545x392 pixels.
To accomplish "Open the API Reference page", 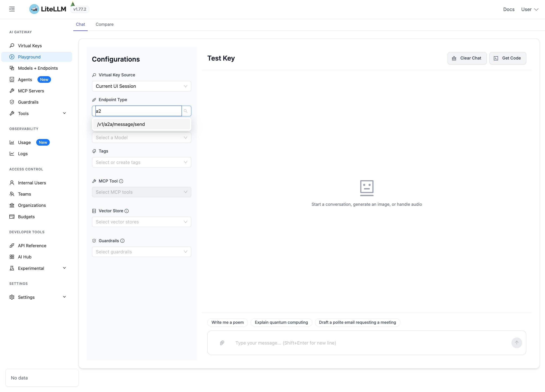I will [32, 245].
